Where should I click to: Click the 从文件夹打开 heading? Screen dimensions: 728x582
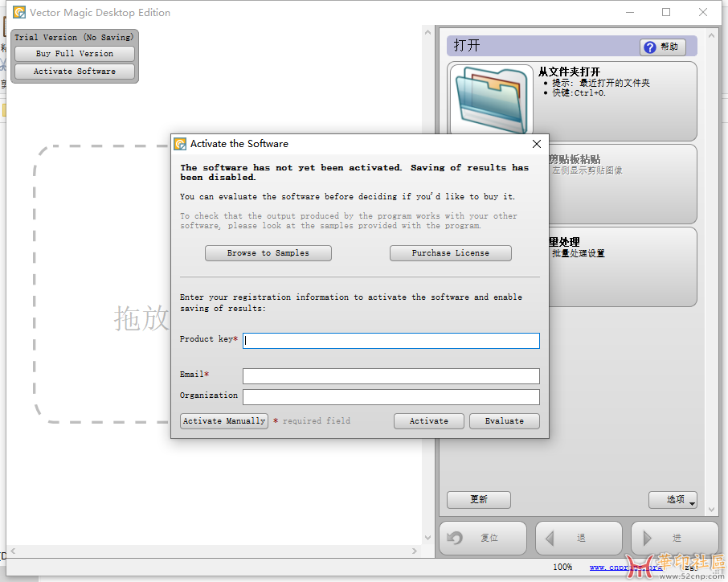coord(569,72)
